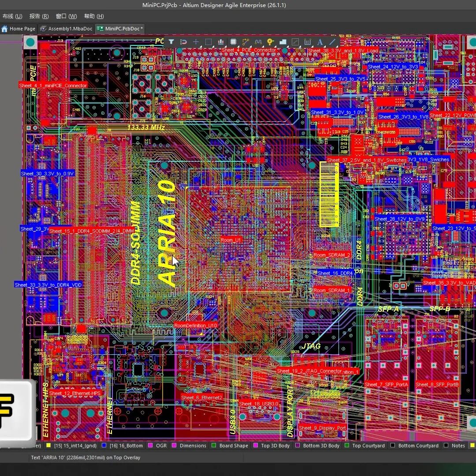Click the Home Page tab house icon
The image size is (476, 476).
click(4, 29)
